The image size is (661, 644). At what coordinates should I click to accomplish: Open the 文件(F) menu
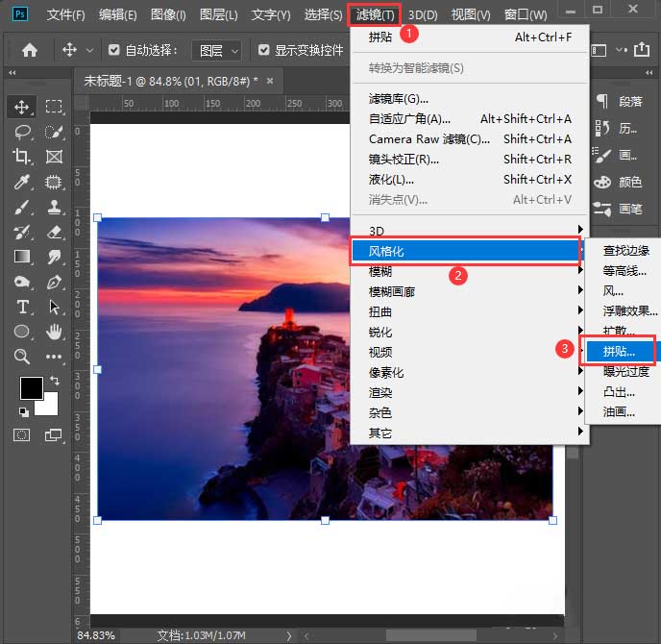(65, 15)
